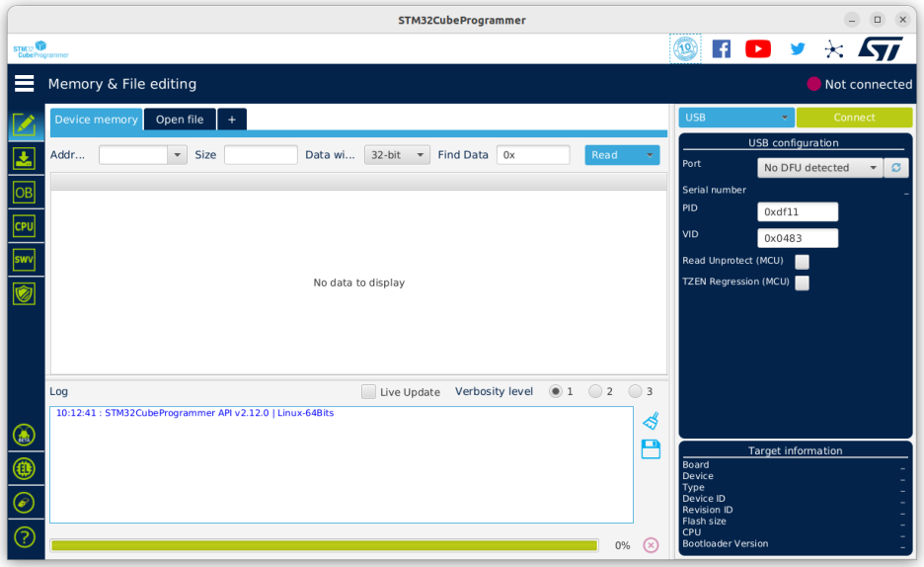Open the Help question mark icon
The image size is (924, 567).
coord(24,537)
